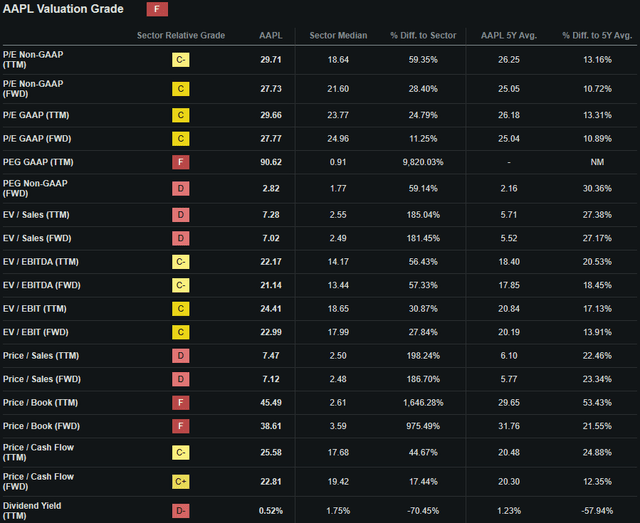The height and width of the screenshot is (523, 640).
Task: Click the C grade badge for EV / EBIT (TTM)
Action: coord(180,309)
